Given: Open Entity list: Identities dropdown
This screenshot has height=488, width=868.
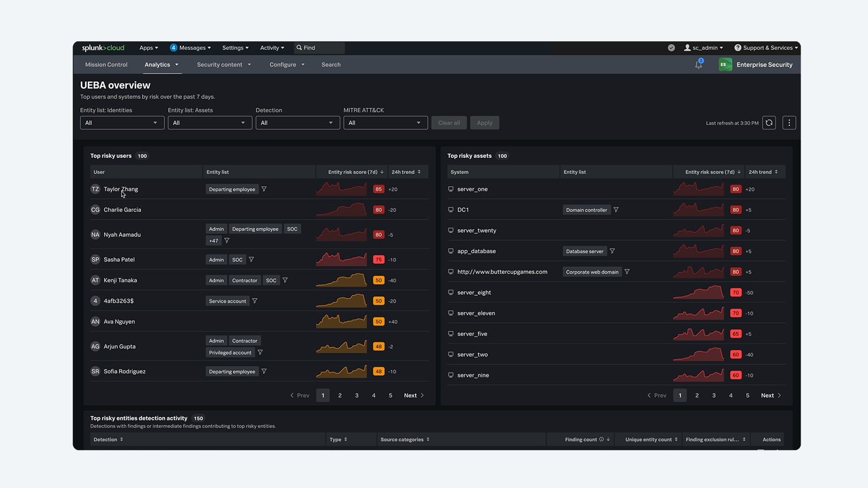Looking at the screenshot, I should coord(122,123).
